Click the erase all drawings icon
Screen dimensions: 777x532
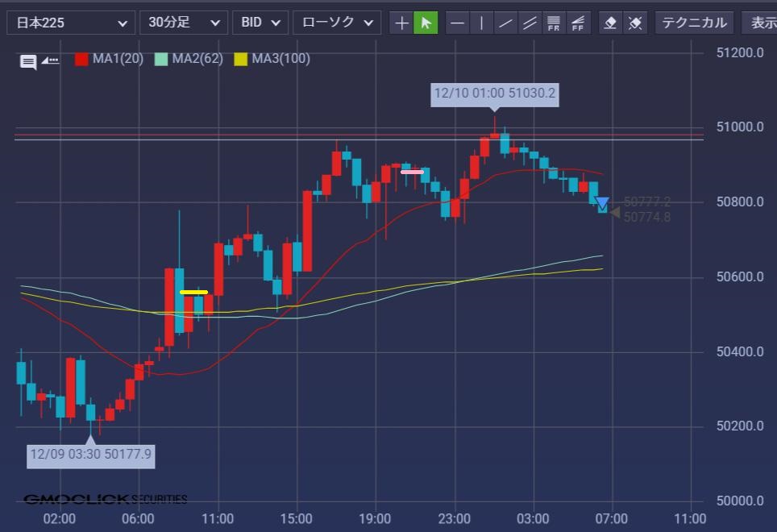click(635, 23)
